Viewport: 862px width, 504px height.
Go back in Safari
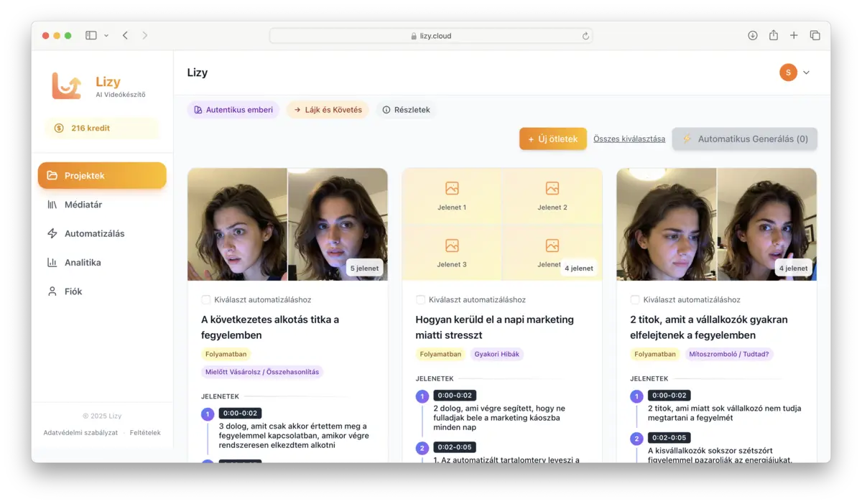(125, 35)
